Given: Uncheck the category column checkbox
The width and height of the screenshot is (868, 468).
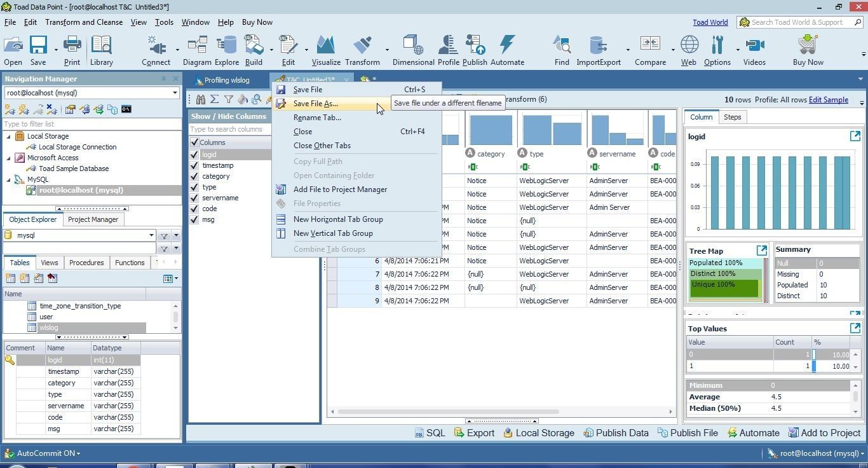Looking at the screenshot, I should click(x=194, y=176).
